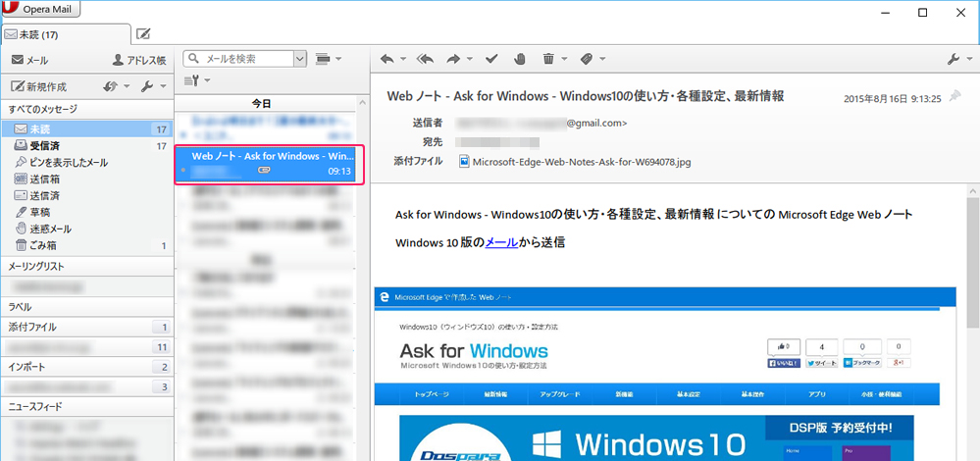Open the dropdown arrow next to sync icon
The width and height of the screenshot is (980, 461).
tap(127, 86)
